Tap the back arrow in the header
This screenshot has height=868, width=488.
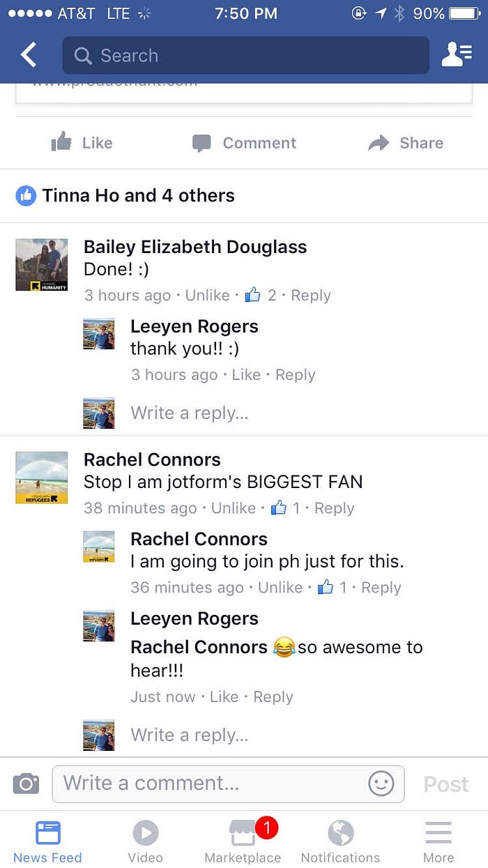[28, 55]
